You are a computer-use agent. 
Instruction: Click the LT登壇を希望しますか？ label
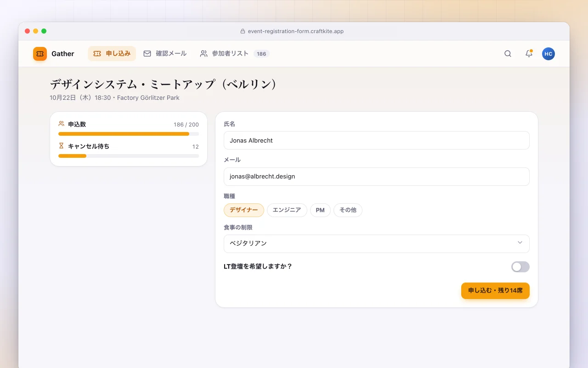coord(258,266)
